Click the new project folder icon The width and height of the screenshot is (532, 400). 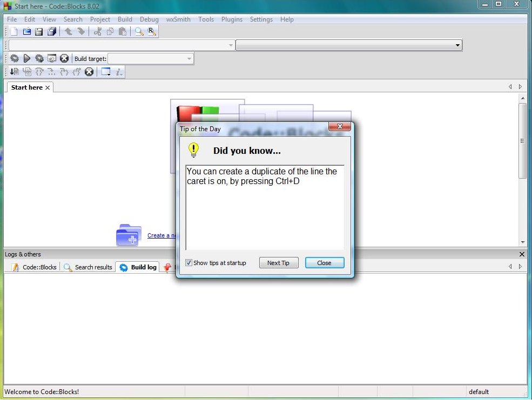[x=129, y=235]
